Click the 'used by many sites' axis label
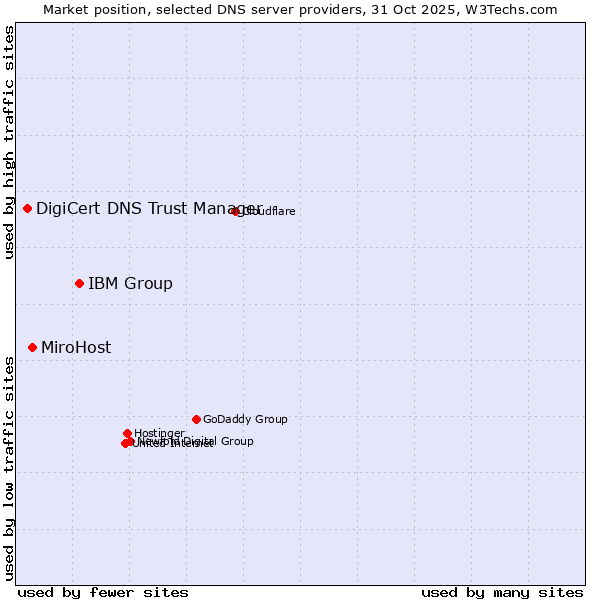600x600 pixels. click(502, 592)
